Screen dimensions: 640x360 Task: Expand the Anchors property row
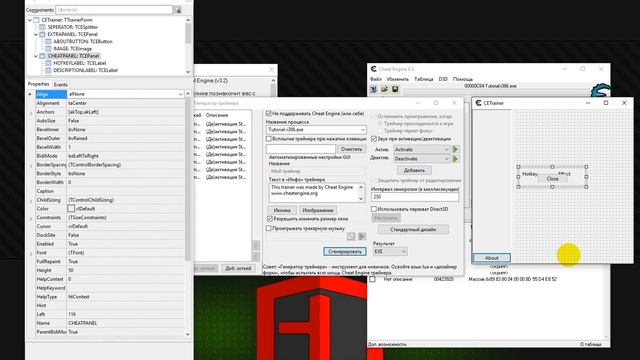[x=31, y=112]
